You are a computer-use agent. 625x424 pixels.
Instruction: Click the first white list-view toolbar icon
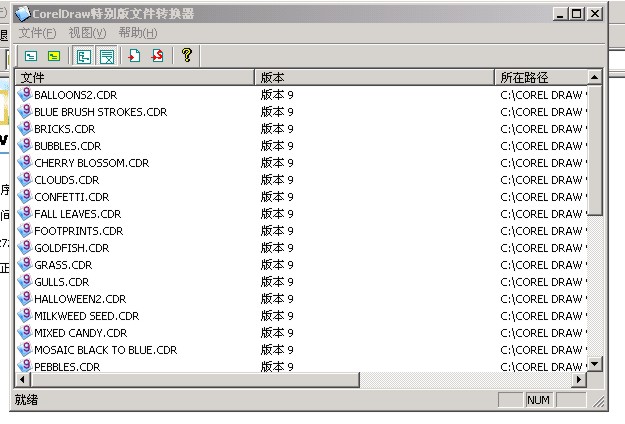tap(31, 56)
